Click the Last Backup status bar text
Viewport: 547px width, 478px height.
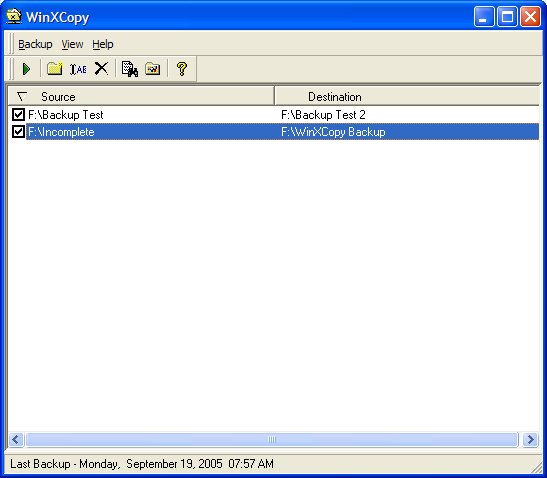[x=142, y=464]
